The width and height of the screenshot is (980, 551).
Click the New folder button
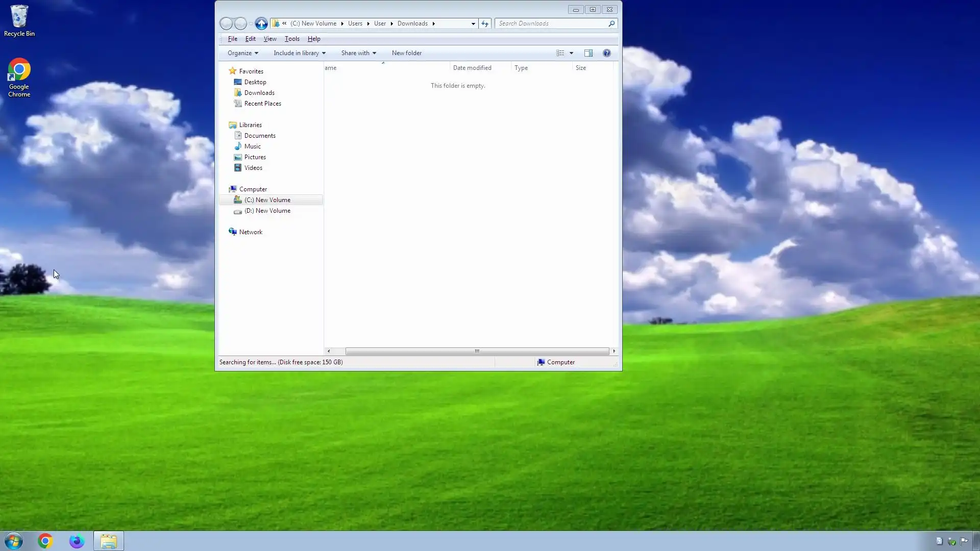(x=406, y=53)
